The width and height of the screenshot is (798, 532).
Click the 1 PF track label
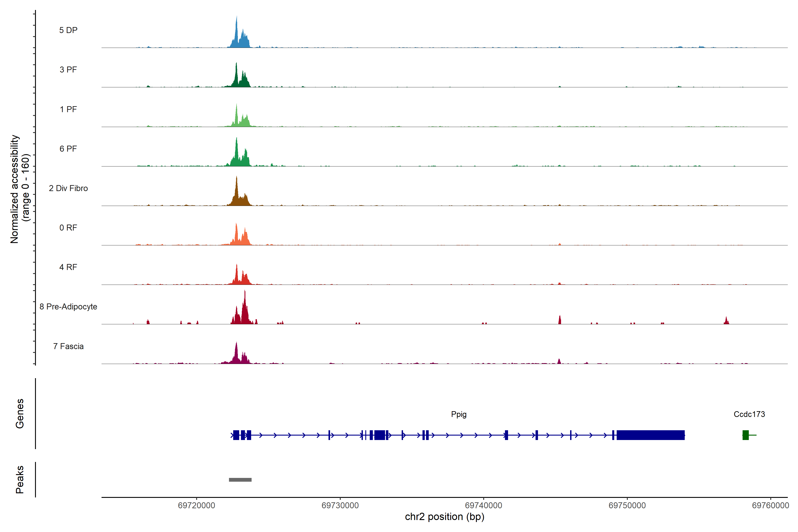click(68, 109)
